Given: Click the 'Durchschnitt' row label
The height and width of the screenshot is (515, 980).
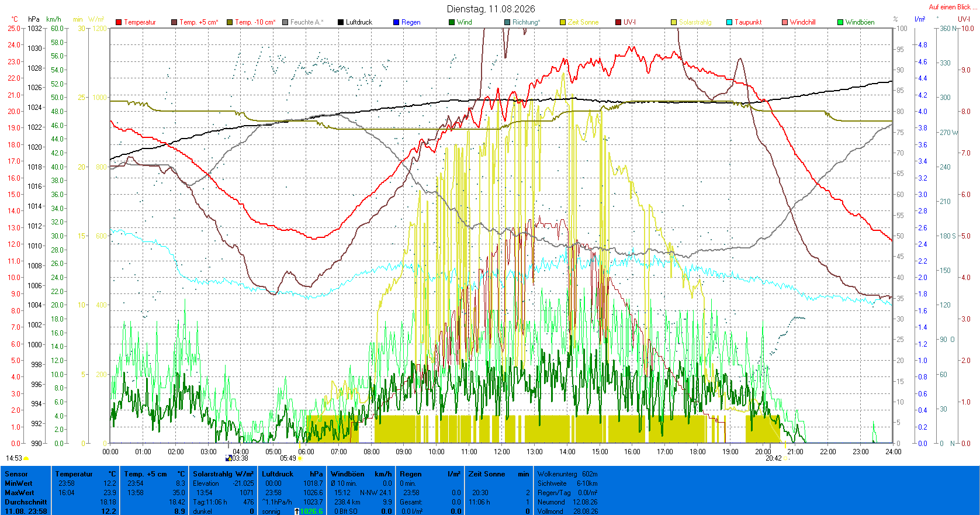Looking at the screenshot, I should (26, 502).
